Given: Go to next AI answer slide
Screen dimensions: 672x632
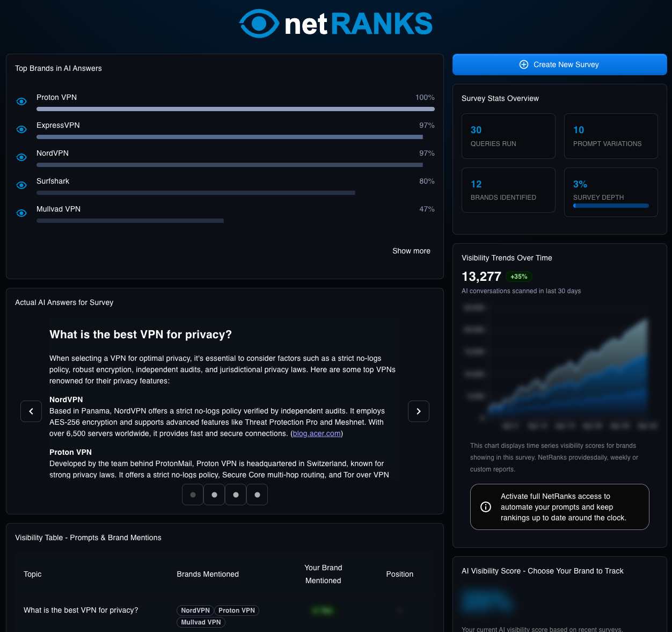Looking at the screenshot, I should [x=419, y=411].
